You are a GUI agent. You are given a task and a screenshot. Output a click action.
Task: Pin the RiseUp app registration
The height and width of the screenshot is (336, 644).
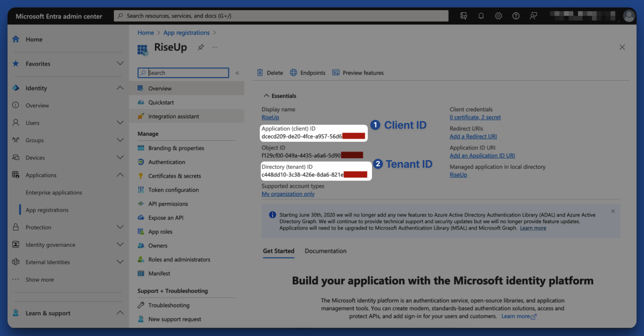pos(201,47)
